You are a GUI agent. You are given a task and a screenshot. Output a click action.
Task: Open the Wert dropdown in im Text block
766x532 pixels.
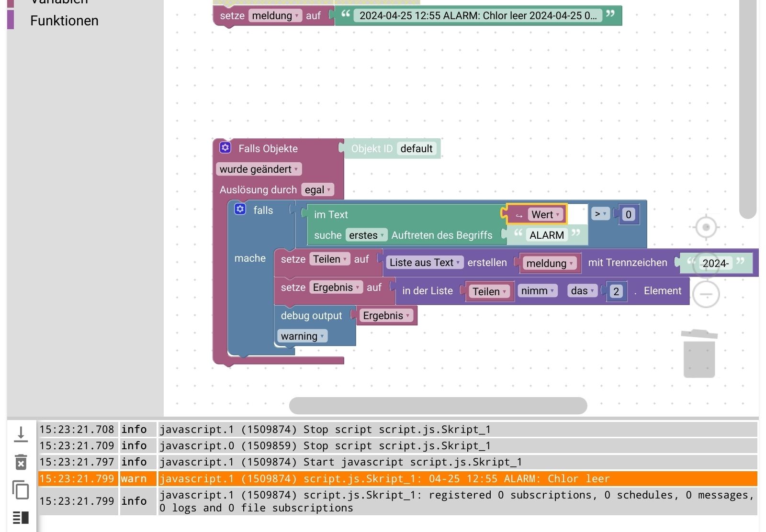[x=546, y=215]
